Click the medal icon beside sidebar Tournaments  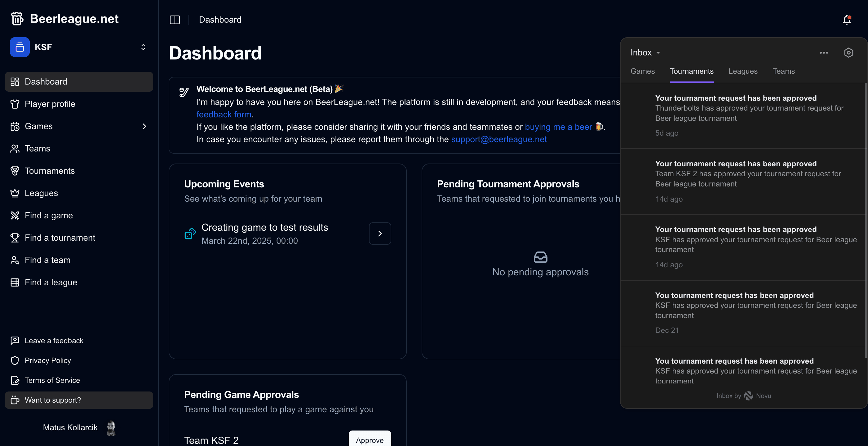tap(15, 171)
